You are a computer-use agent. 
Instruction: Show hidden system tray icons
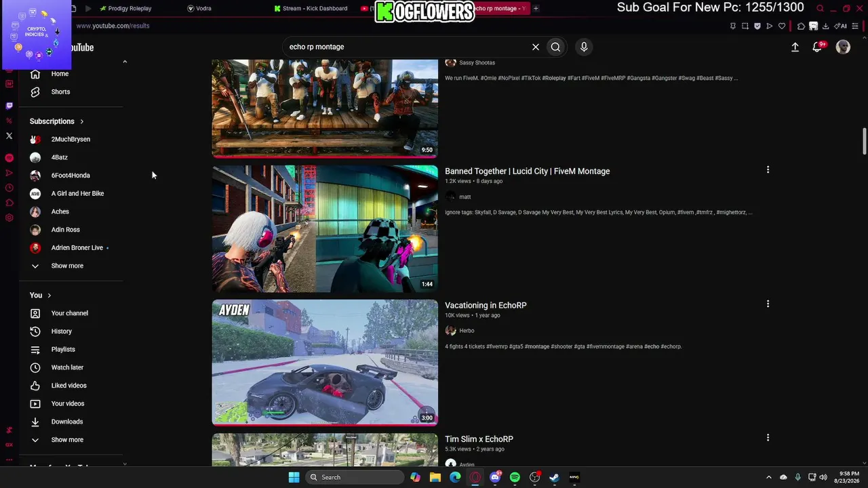[x=768, y=477]
